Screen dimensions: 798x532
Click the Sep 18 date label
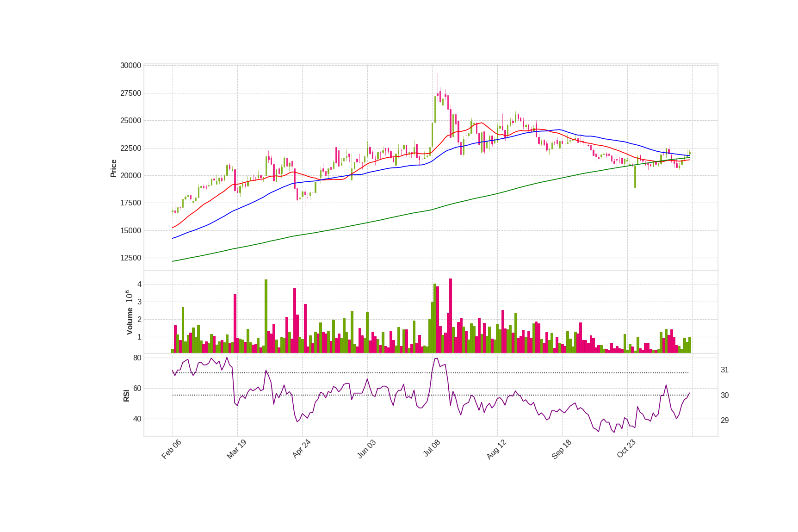tap(562, 449)
